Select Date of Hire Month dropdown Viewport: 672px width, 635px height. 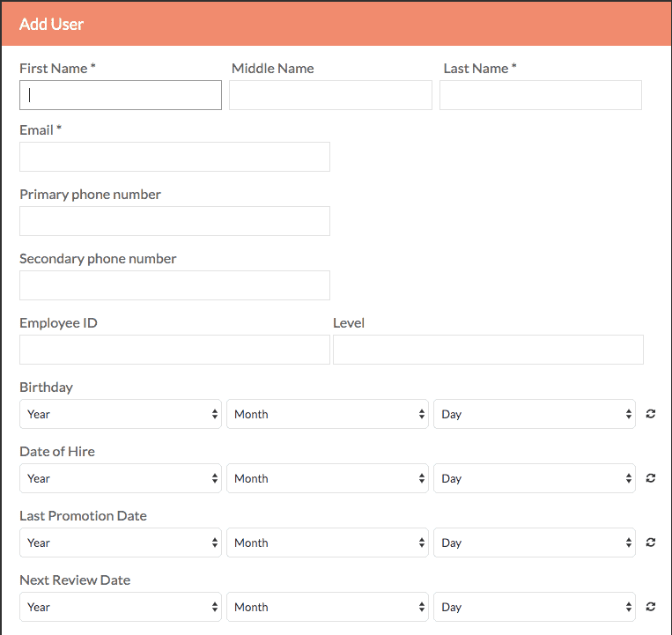[x=328, y=478]
